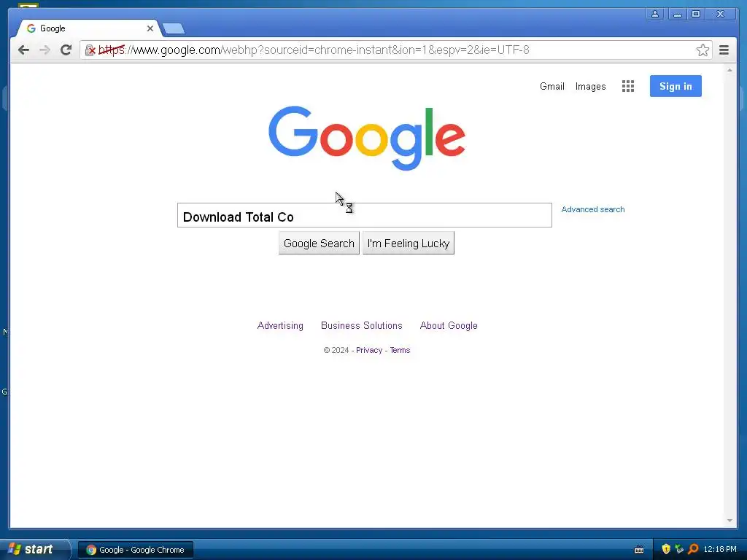Open the Chrome hamburger menu
Image resolution: width=747 pixels, height=560 pixels.
[724, 50]
